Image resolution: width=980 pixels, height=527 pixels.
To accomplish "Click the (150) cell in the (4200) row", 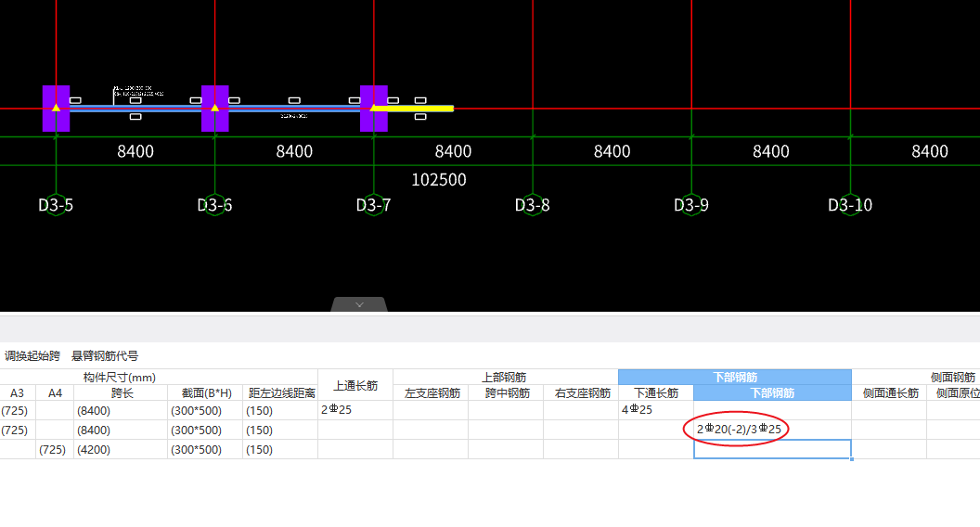I will pyautogui.click(x=280, y=449).
